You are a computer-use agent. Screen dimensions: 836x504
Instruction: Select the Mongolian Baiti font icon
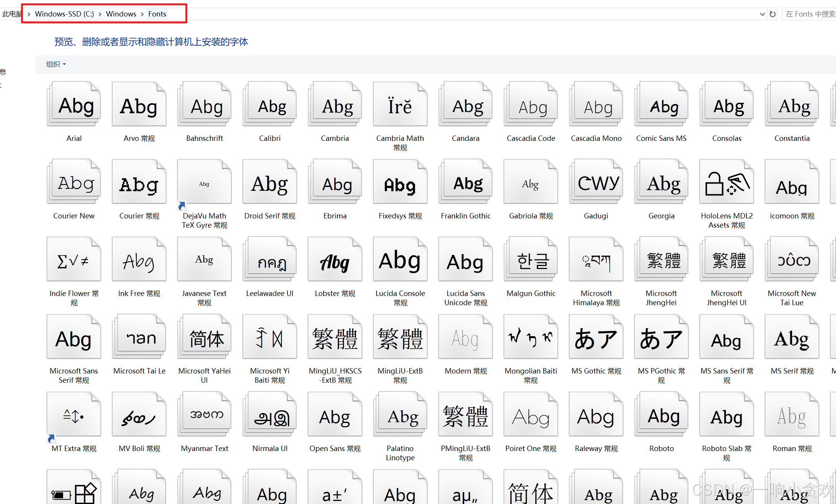pyautogui.click(x=531, y=336)
